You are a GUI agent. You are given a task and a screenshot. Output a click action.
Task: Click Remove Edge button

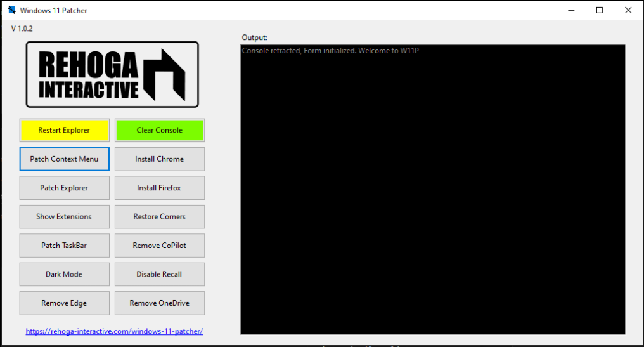pyautogui.click(x=64, y=303)
